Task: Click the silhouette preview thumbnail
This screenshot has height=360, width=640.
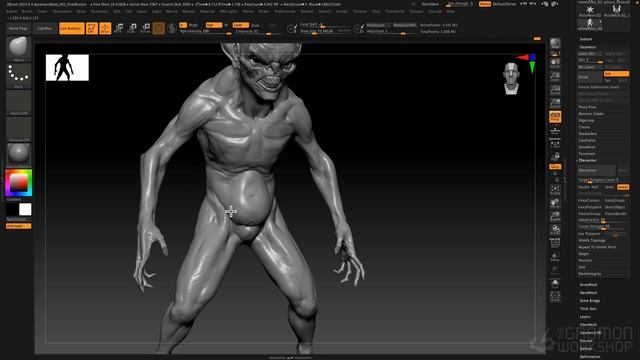Action: point(67,68)
